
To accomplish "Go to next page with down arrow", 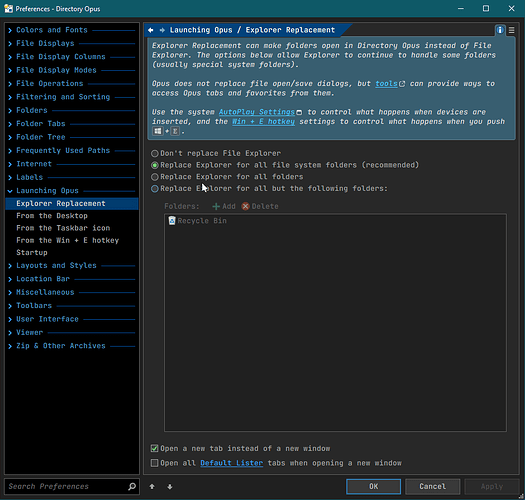I will (170, 486).
